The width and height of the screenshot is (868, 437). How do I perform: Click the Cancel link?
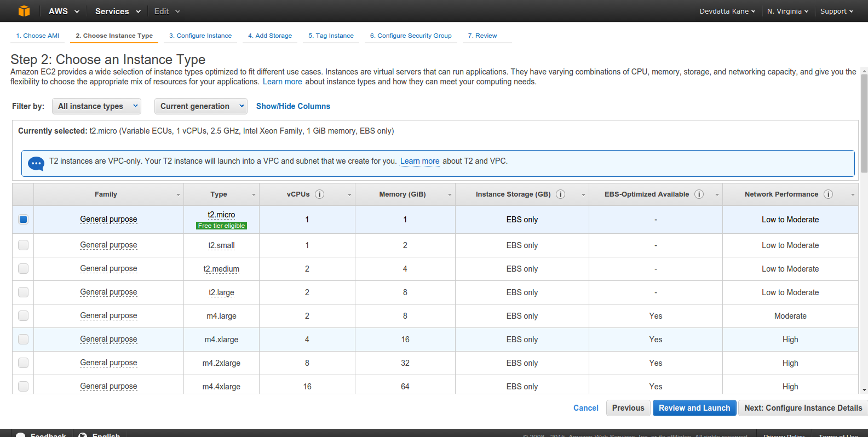[585, 408]
